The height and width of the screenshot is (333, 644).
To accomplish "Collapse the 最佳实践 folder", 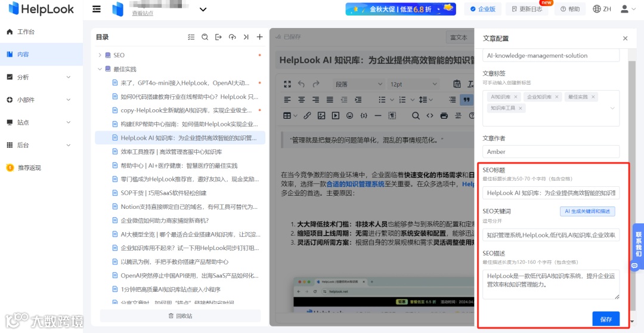I will pos(100,69).
